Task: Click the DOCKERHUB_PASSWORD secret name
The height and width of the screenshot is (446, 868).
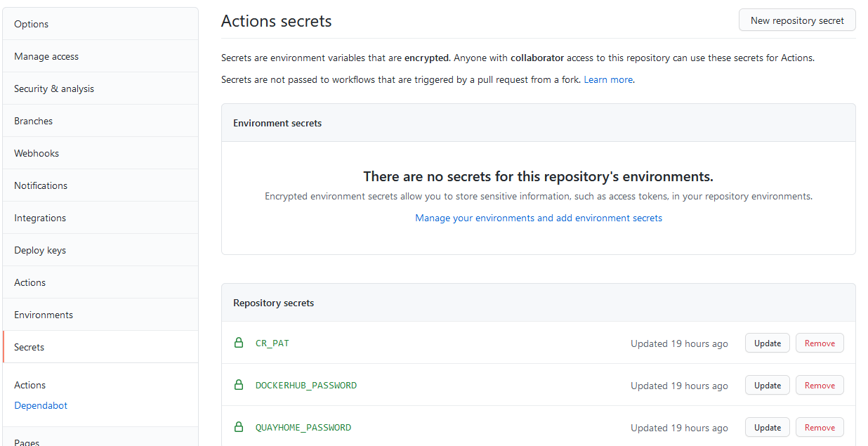Action: (x=306, y=385)
